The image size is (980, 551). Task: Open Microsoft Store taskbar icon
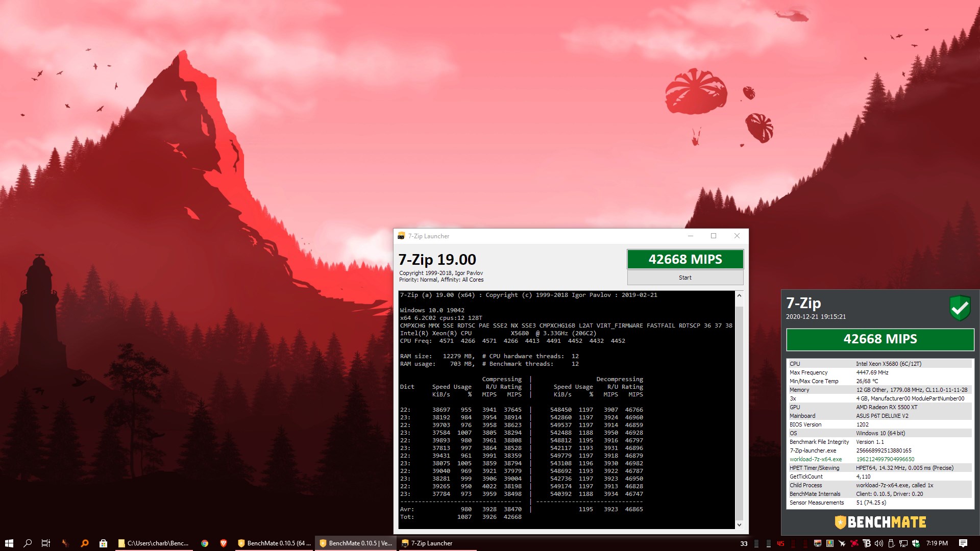103,543
